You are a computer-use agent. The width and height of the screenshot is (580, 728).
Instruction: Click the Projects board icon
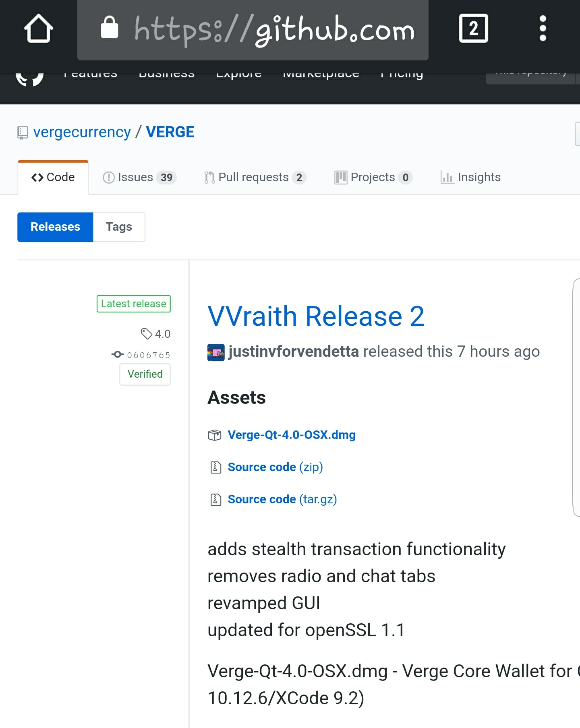point(341,178)
